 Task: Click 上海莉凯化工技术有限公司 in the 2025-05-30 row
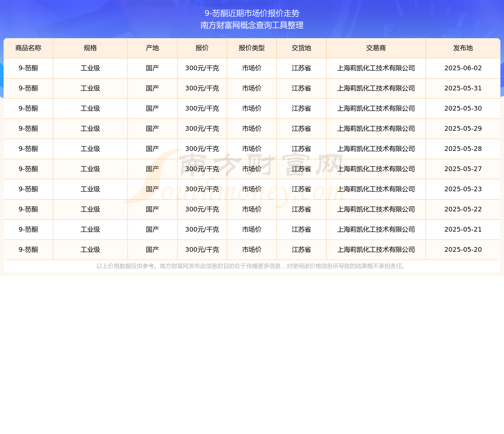(376, 108)
